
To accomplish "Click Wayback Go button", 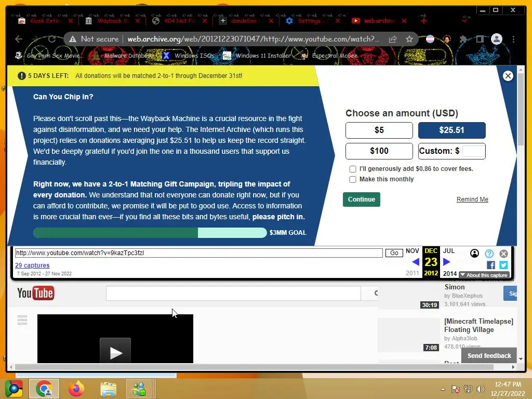I will click(394, 253).
